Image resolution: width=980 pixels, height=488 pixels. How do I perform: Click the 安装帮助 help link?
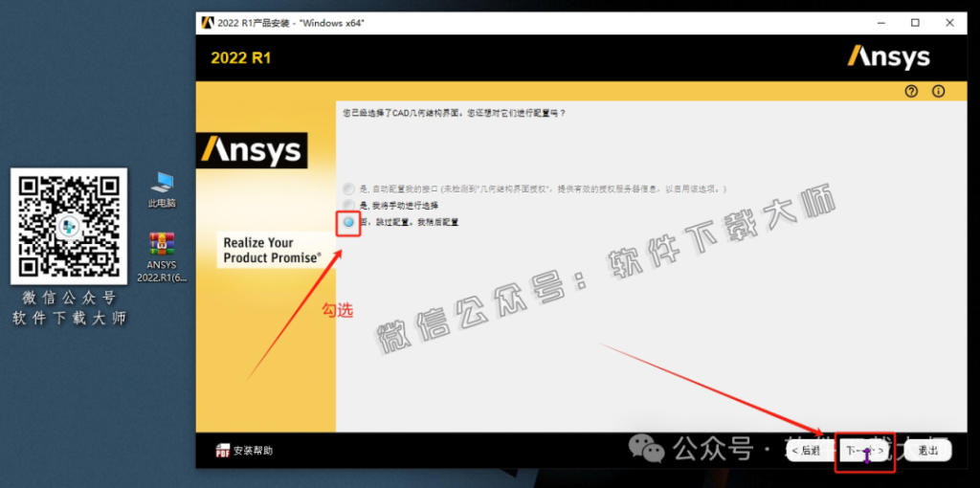(x=253, y=451)
